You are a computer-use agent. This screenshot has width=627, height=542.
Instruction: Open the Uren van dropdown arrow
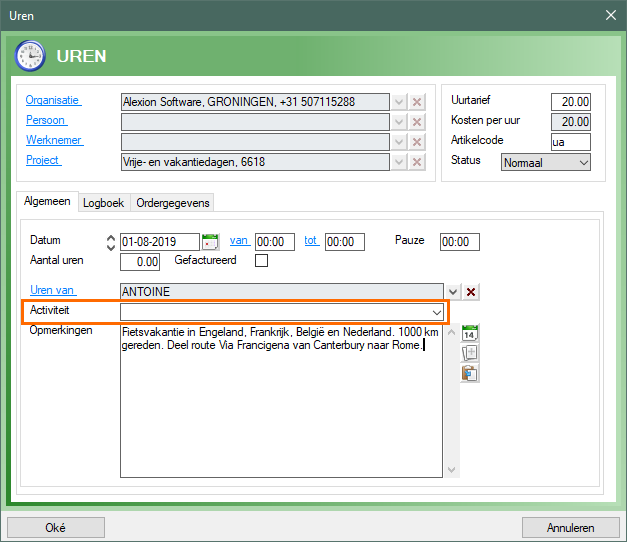(x=453, y=292)
